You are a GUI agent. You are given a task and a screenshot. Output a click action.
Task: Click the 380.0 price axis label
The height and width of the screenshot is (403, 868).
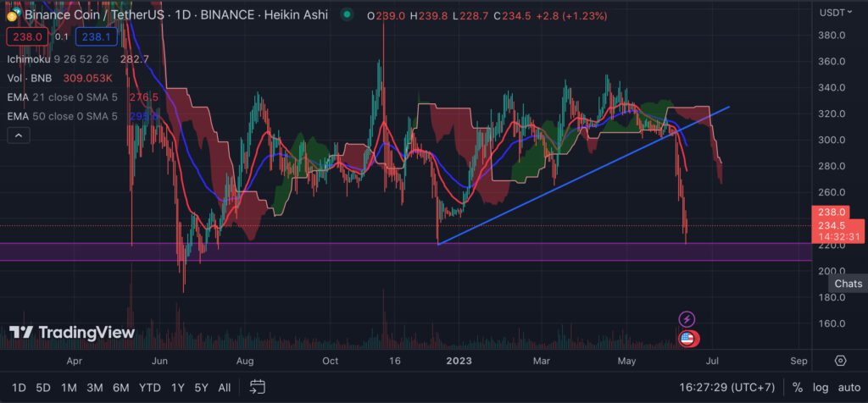832,36
